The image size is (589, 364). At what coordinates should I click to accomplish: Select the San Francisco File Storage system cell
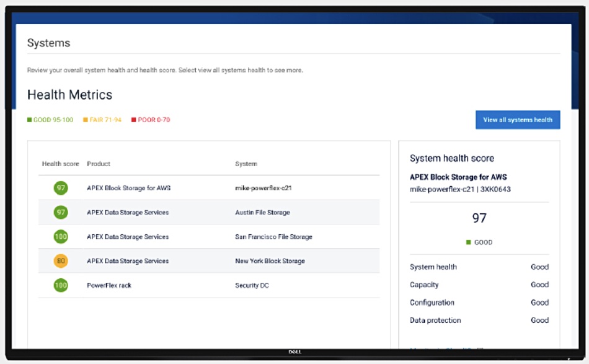pos(274,237)
